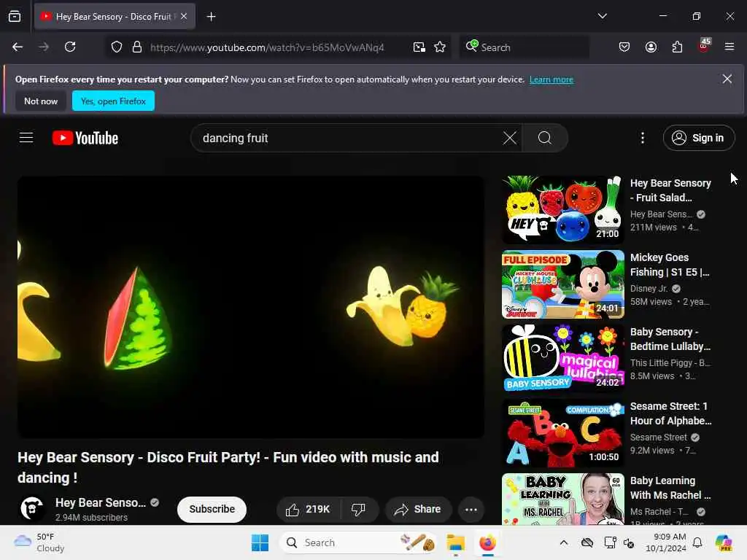747x560 pixels.
Task: Click the Firefox taskbar icon
Action: [487, 542]
